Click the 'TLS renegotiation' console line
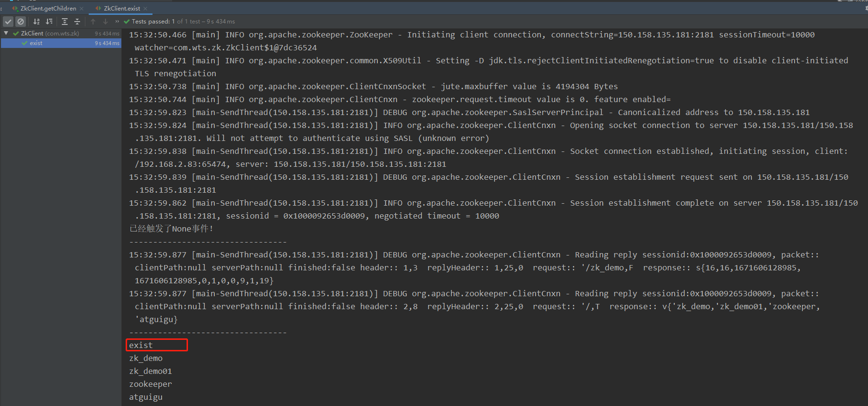 pos(176,73)
